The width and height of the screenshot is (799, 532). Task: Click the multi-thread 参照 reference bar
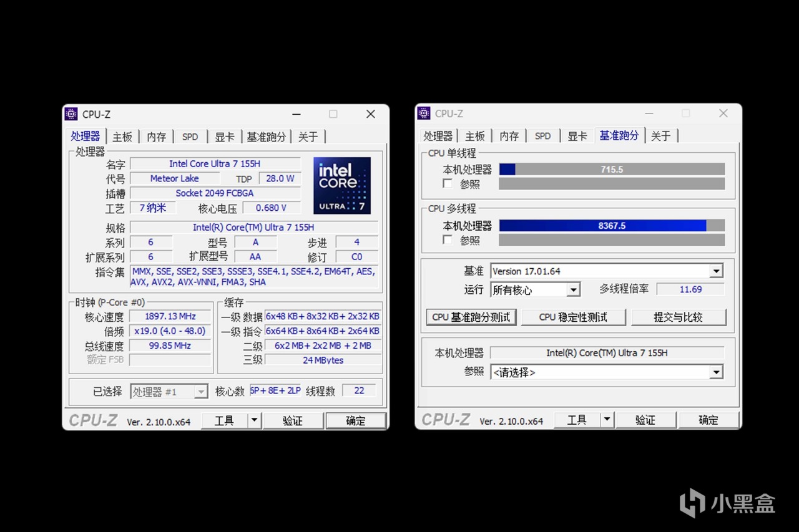pos(612,240)
